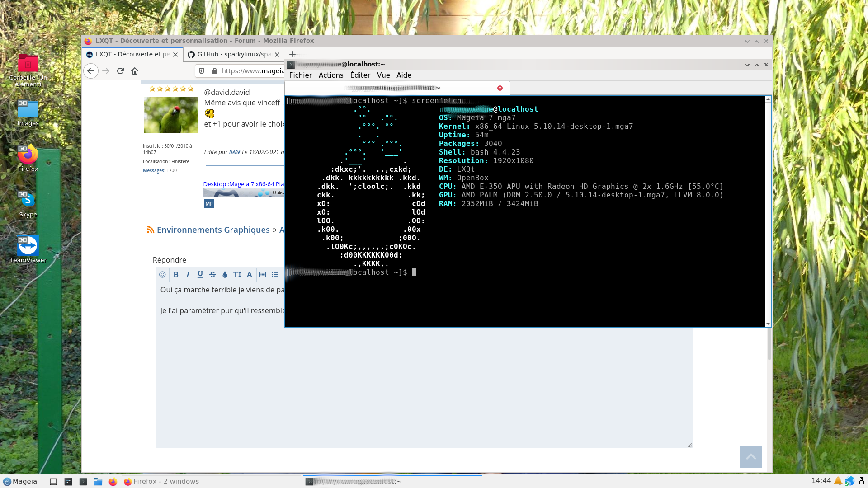Launch terminal from taskbar quick launch
The image size is (868, 488).
(83, 482)
